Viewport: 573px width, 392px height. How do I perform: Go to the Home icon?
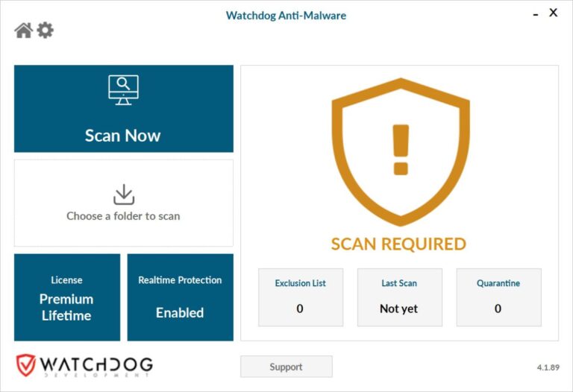(24, 31)
